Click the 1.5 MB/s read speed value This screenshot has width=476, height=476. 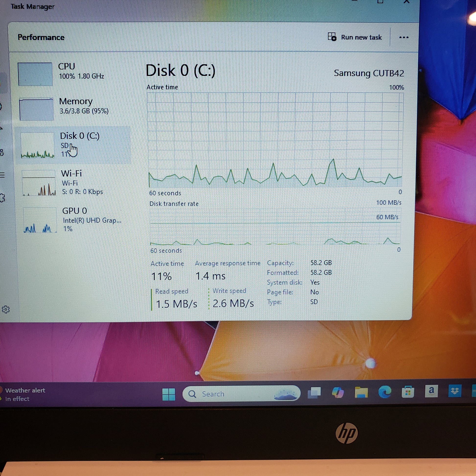176,304
